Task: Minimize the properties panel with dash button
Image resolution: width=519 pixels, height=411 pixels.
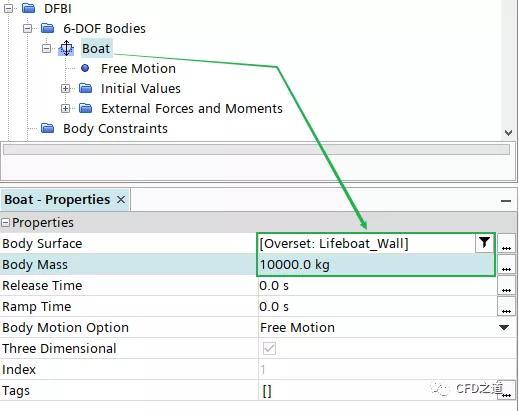Action: [506, 201]
